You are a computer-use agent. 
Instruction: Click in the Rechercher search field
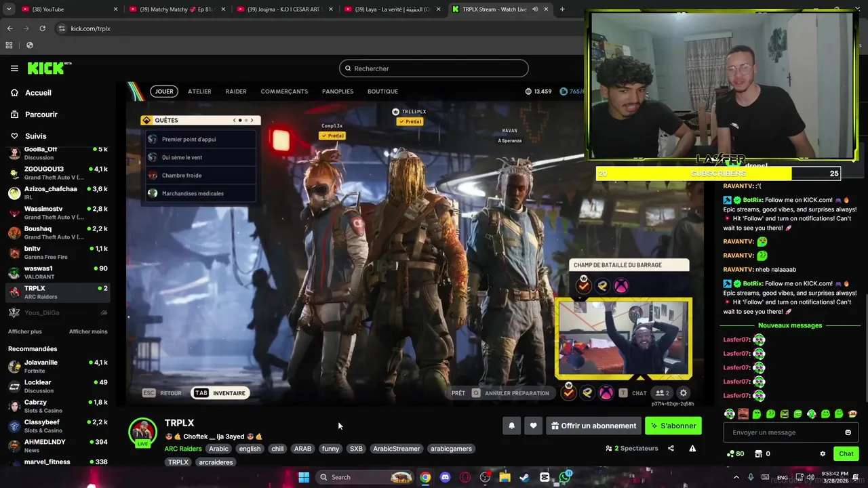coord(434,68)
